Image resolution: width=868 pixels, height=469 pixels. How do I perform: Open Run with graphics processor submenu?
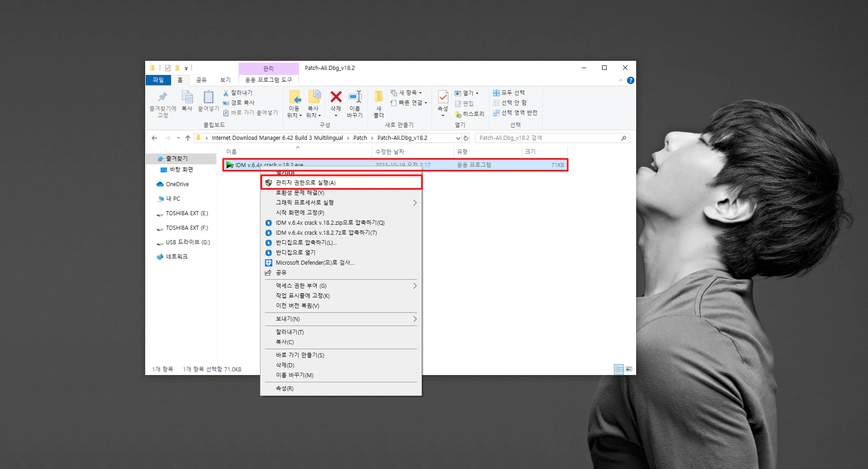pyautogui.click(x=341, y=202)
